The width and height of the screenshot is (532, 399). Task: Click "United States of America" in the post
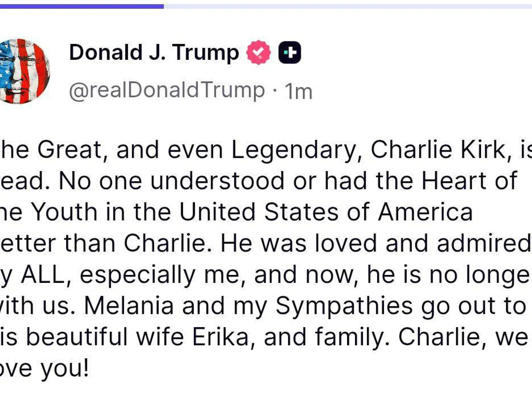(x=326, y=212)
